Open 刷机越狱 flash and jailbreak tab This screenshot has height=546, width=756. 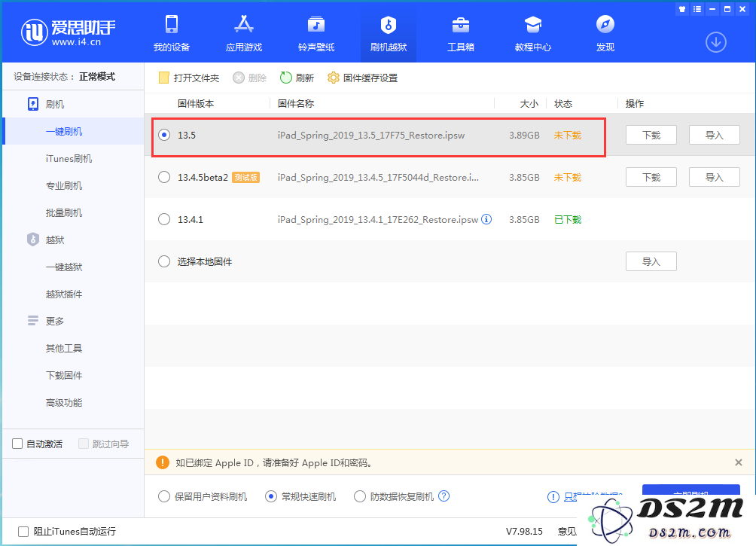tap(388, 33)
